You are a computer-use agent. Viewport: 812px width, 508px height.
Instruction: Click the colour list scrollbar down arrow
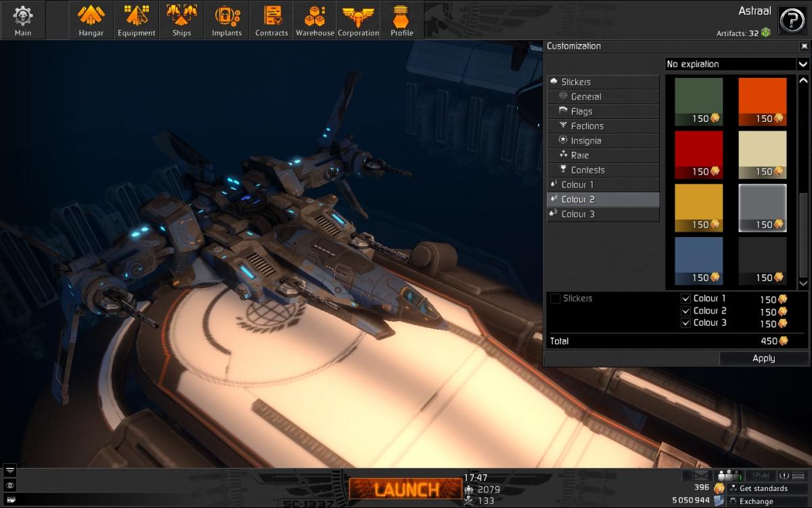coord(803,282)
